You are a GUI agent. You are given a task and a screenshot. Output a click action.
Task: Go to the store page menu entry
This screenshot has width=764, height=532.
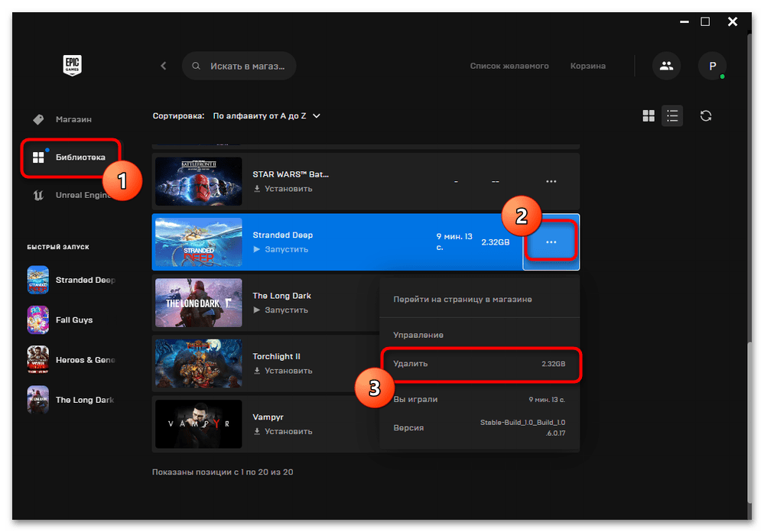(x=462, y=300)
